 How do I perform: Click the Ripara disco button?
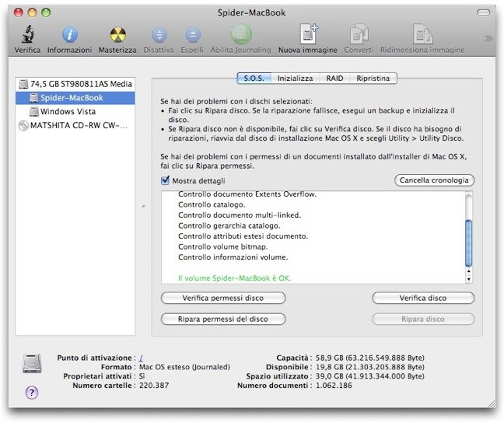point(423,319)
